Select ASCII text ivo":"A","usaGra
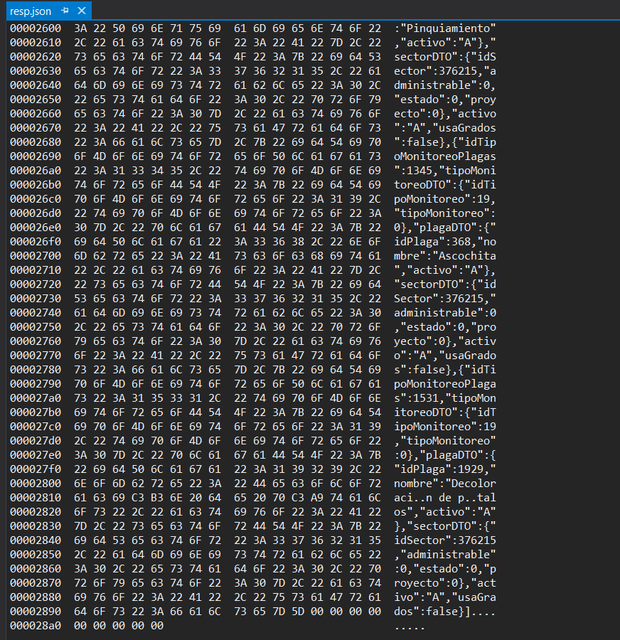 (445, 597)
